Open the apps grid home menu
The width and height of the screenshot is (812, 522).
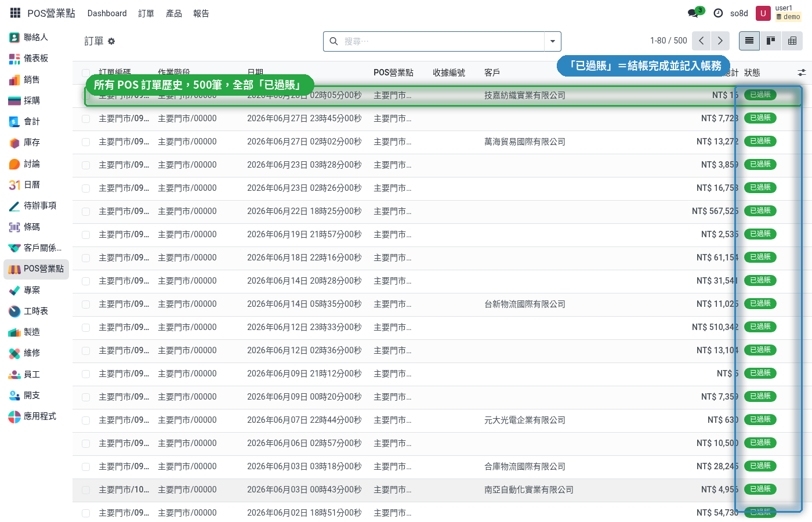[15, 13]
